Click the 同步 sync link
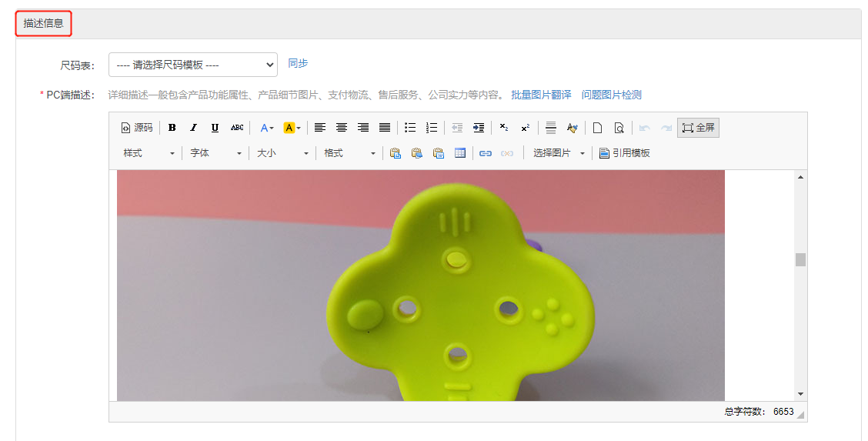 coord(298,64)
